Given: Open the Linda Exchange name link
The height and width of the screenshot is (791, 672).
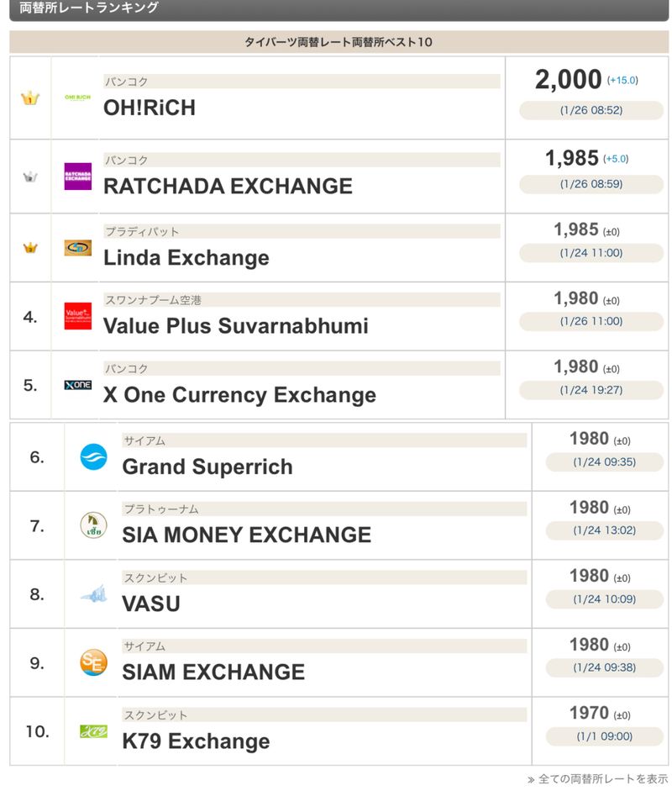Looking at the screenshot, I should (x=186, y=258).
